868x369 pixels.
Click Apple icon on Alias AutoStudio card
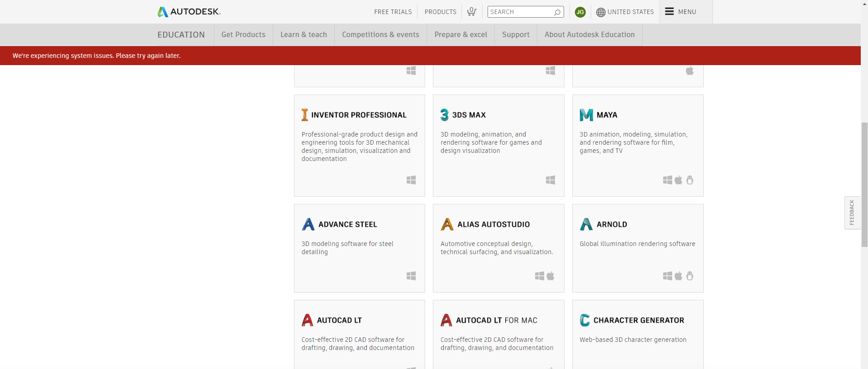coord(550,276)
